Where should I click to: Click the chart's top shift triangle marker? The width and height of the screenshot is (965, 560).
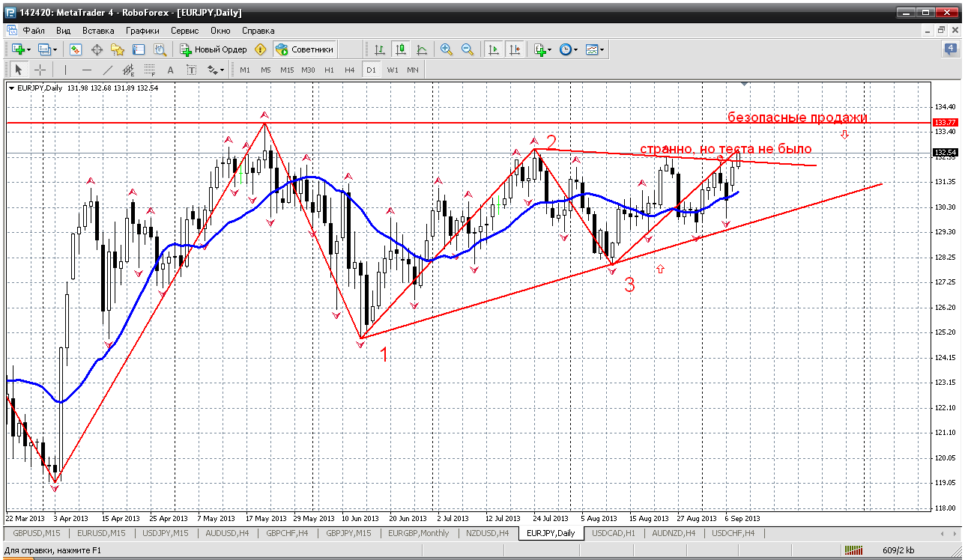pyautogui.click(x=743, y=85)
